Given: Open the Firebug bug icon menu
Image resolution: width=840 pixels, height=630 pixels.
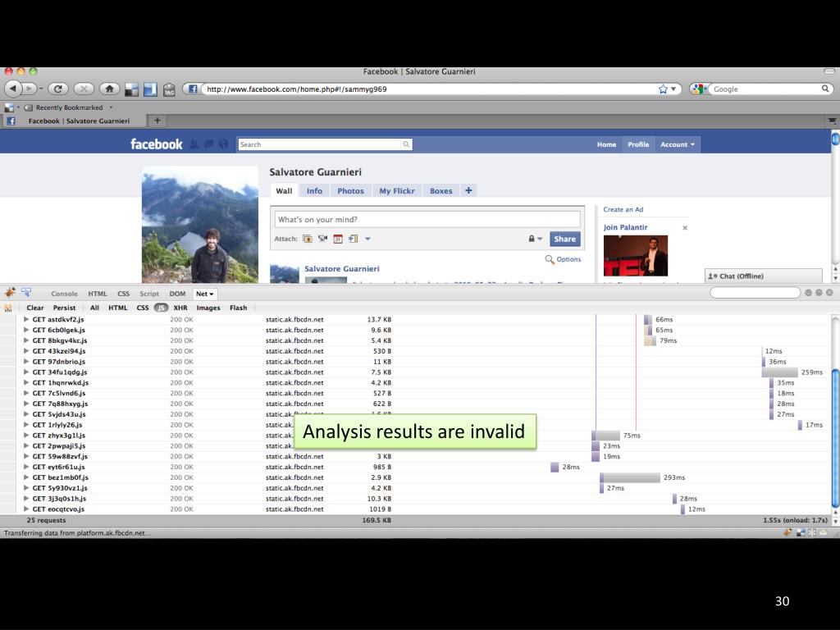Looking at the screenshot, I should point(10,293).
